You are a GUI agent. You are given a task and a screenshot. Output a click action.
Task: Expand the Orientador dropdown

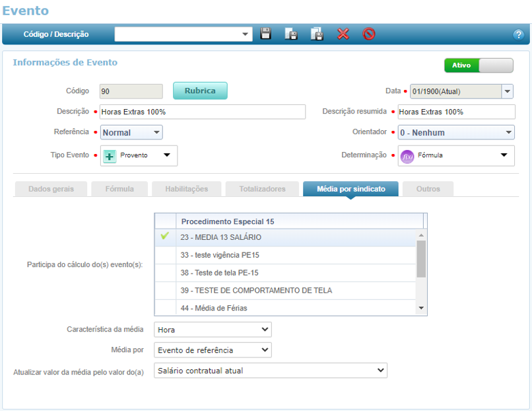point(456,133)
